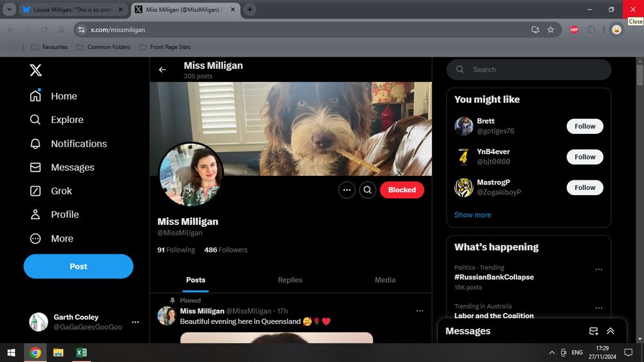Screen dimensions: 644x362
Task: Open the Chrome three-dot menu
Action: click(x=634, y=30)
